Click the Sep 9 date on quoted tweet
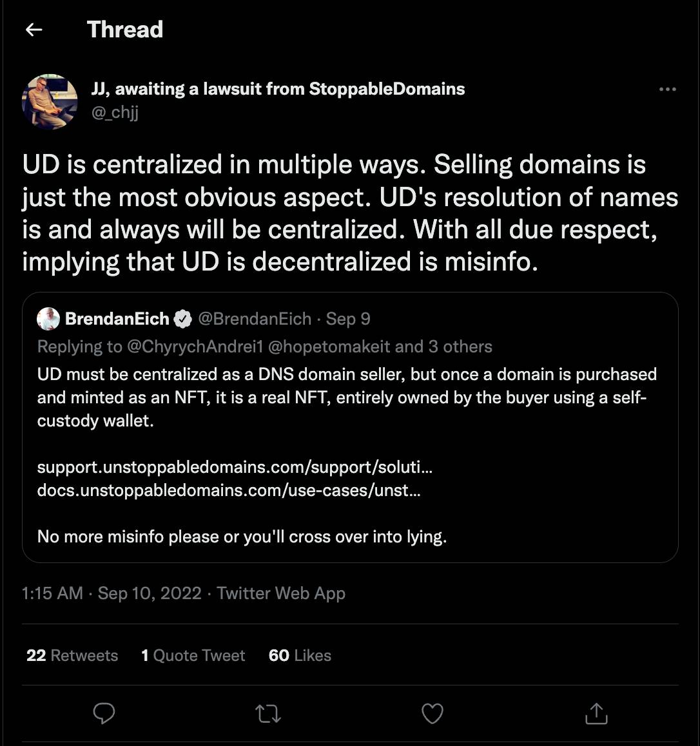The height and width of the screenshot is (746, 700). 348,319
